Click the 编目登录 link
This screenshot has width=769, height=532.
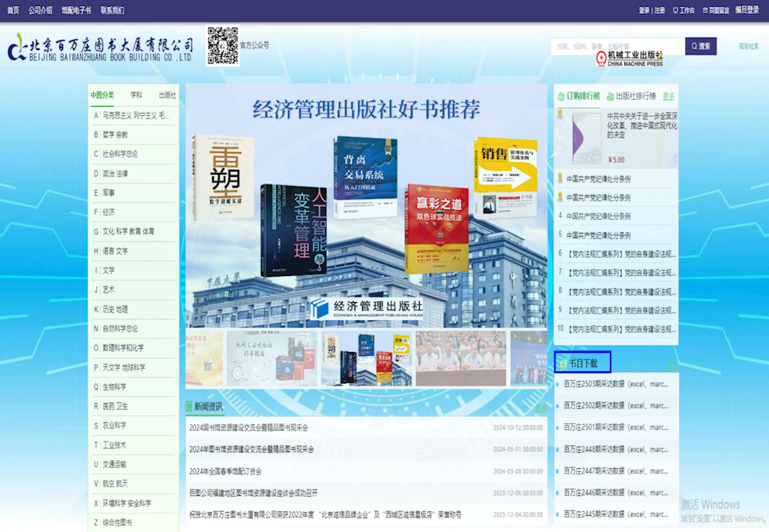747,10
